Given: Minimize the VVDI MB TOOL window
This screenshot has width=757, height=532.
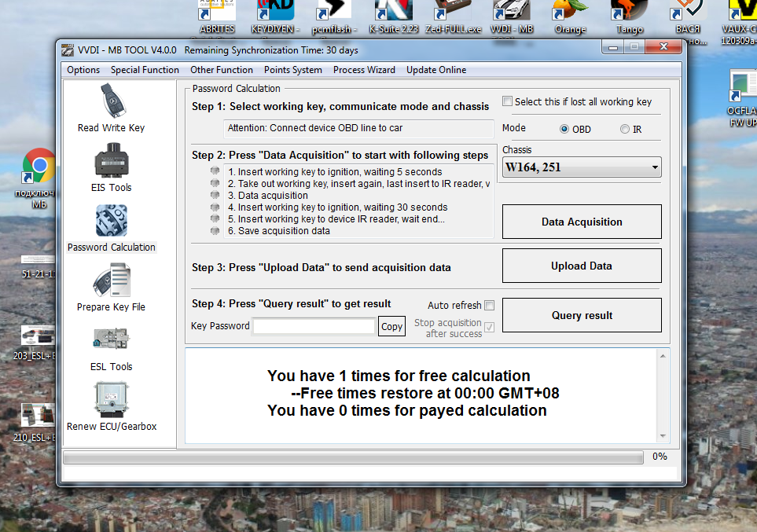Looking at the screenshot, I should 612,47.
